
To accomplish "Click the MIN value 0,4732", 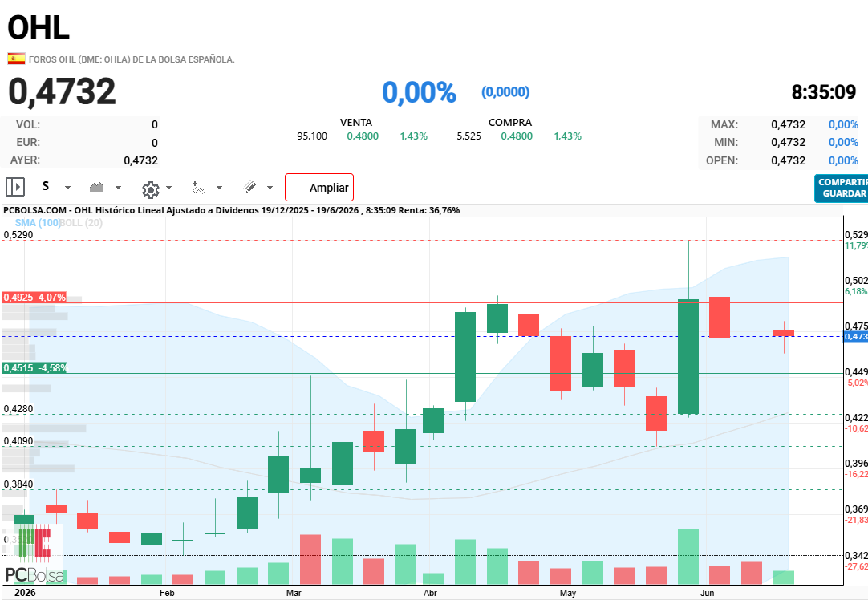I will pyautogui.click(x=789, y=142).
